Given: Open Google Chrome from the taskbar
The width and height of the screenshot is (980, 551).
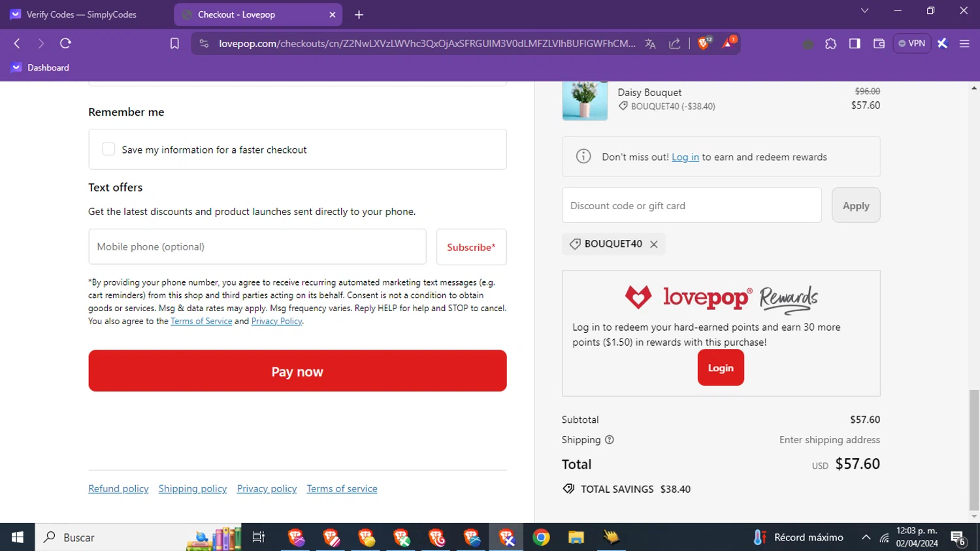Looking at the screenshot, I should (x=541, y=537).
